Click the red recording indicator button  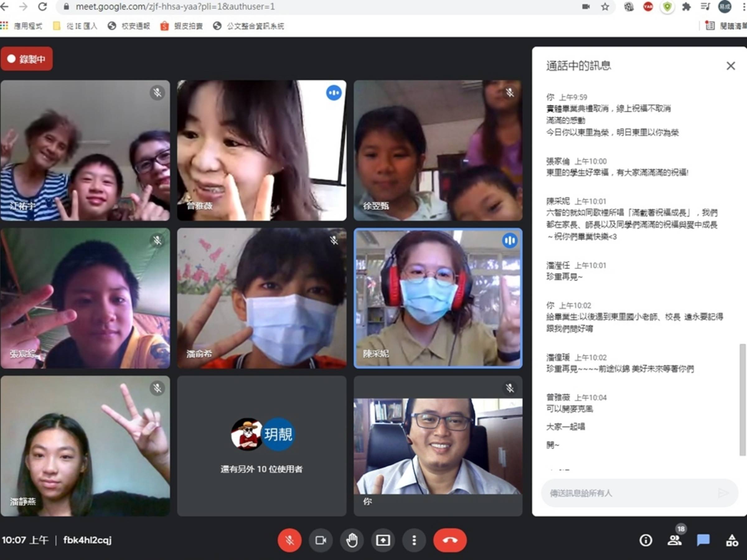click(x=27, y=59)
